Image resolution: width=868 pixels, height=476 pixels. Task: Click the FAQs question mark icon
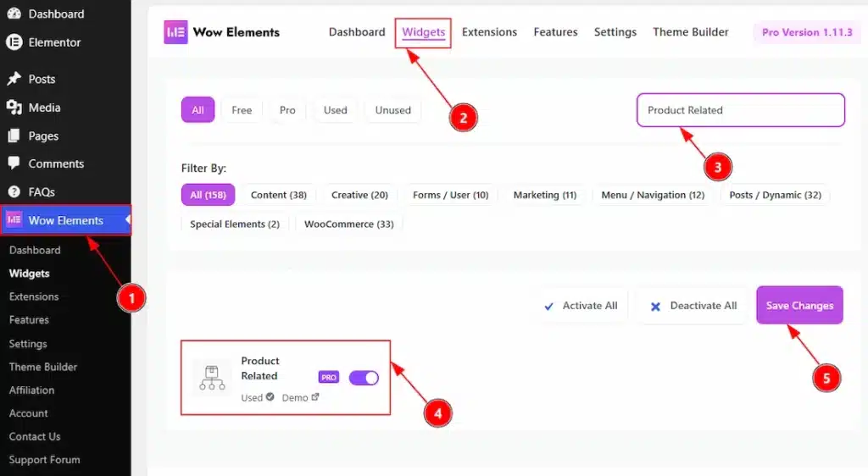(x=14, y=191)
